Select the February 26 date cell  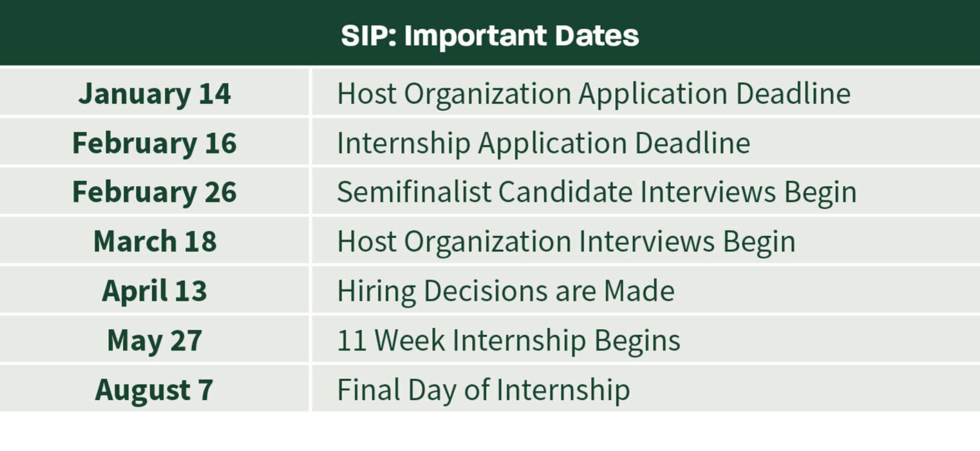[x=155, y=192]
